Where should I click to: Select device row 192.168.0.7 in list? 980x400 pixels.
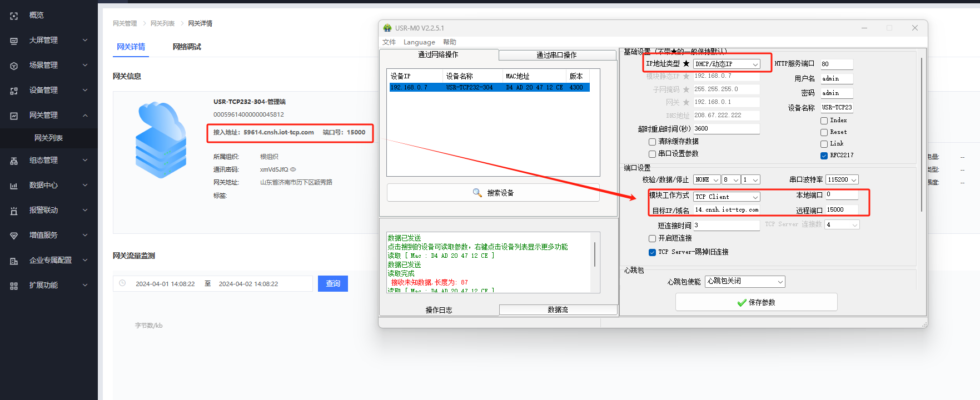coord(489,87)
